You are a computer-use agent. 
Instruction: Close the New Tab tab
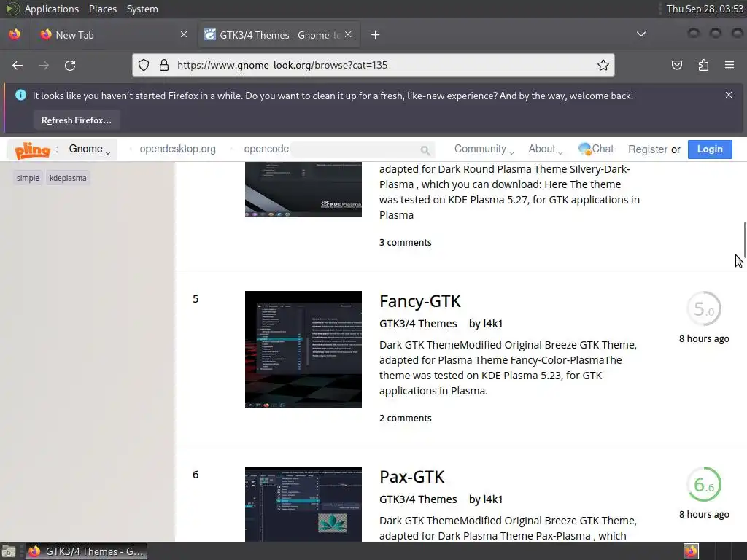point(183,34)
